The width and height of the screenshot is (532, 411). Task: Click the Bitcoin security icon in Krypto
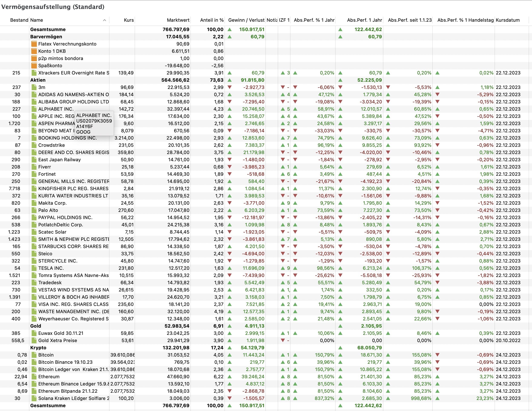pos(34,355)
